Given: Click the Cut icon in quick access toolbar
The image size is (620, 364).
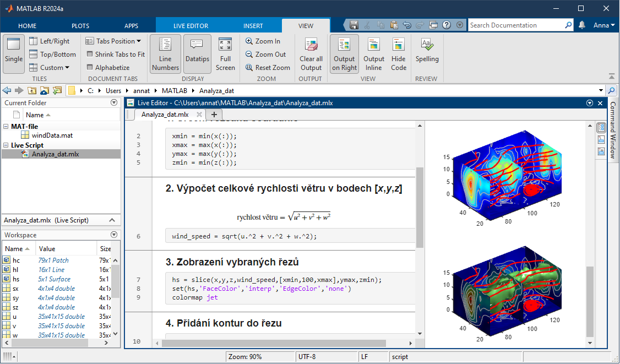Looking at the screenshot, I should (x=367, y=25).
